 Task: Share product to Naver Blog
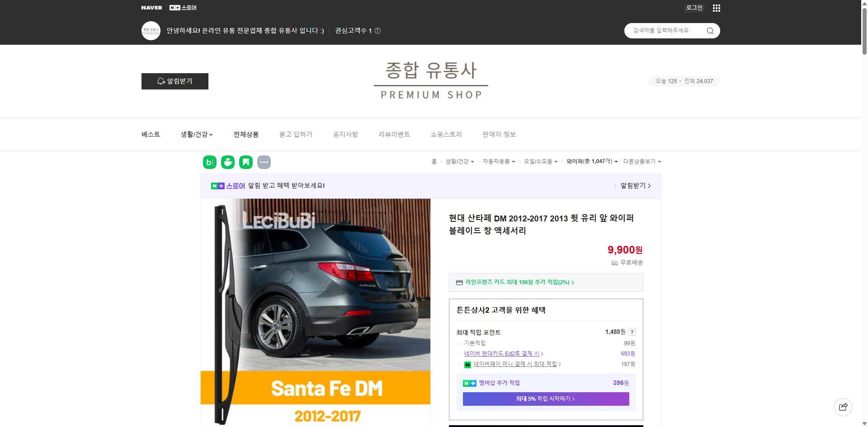coord(209,162)
